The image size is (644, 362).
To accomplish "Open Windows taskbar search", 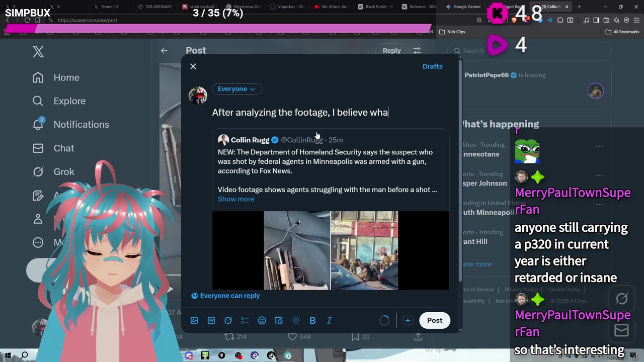I will (x=24, y=355).
